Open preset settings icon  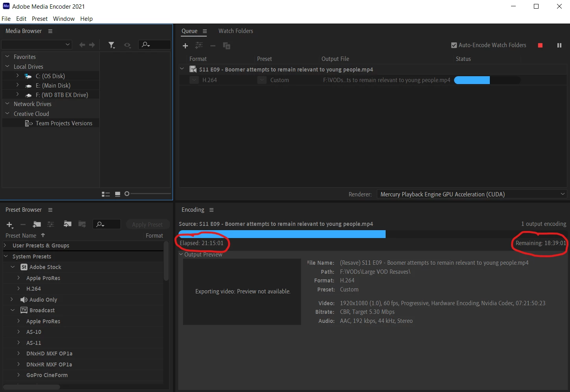(51, 224)
